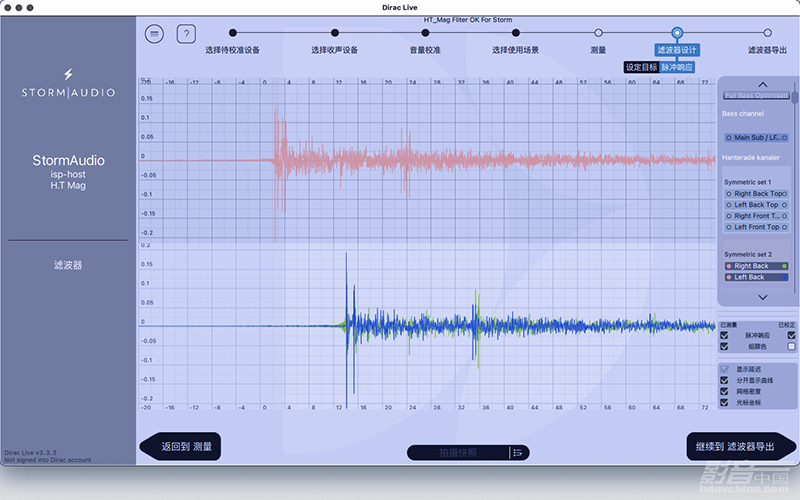The width and height of the screenshot is (800, 500).
Task: Toggle the corrected 脉冲响应 checkbox under 已校正
Action: point(791,335)
